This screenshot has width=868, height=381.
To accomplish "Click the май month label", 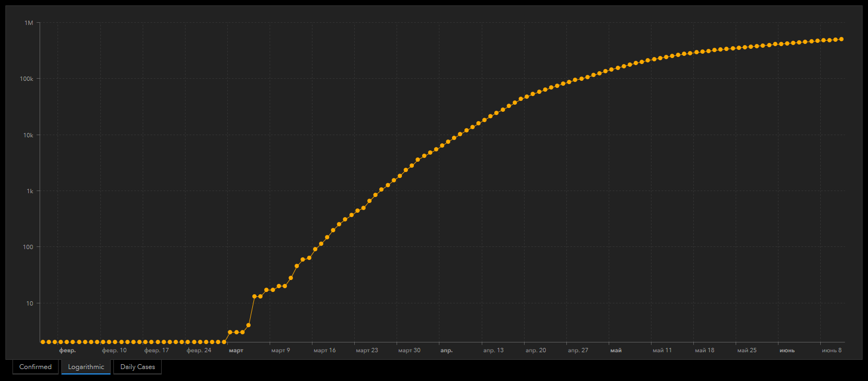I will click(616, 351).
